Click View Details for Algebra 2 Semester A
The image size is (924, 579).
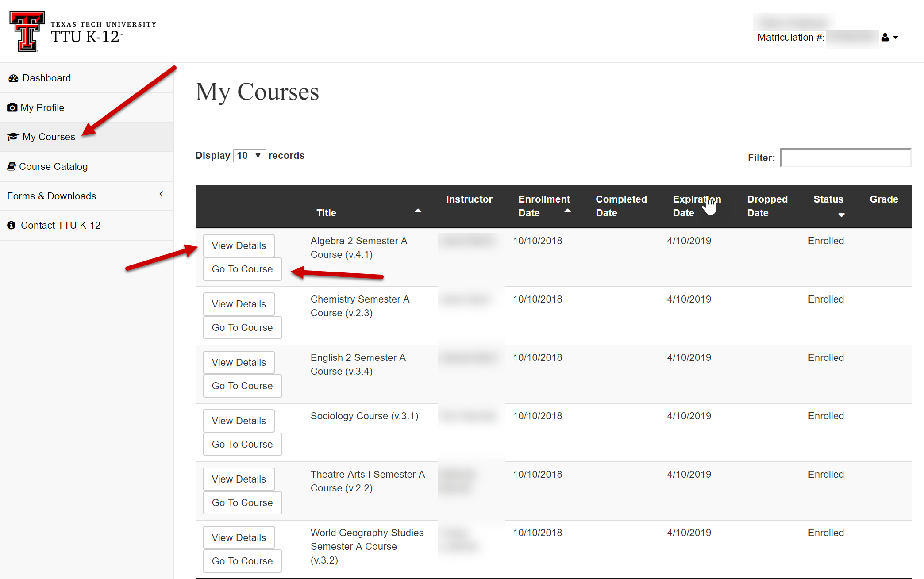click(x=239, y=245)
